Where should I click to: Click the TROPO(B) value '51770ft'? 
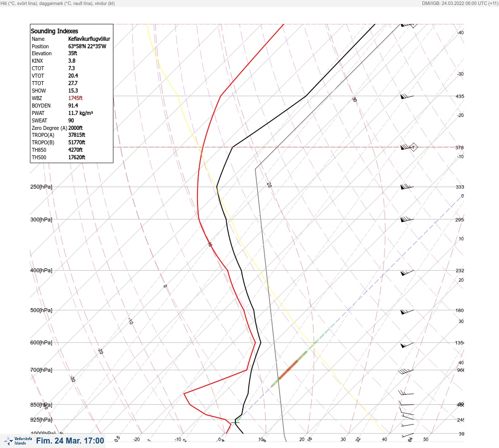point(77,142)
